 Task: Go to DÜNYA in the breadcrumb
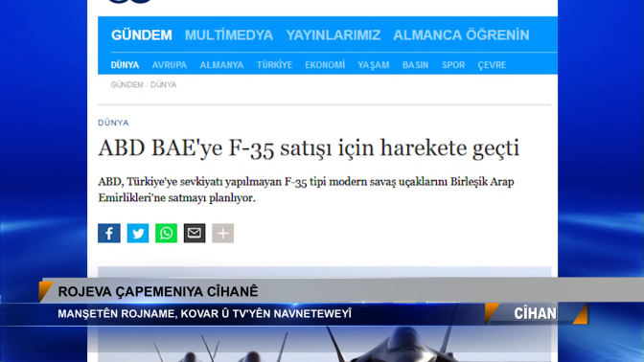coord(164,85)
